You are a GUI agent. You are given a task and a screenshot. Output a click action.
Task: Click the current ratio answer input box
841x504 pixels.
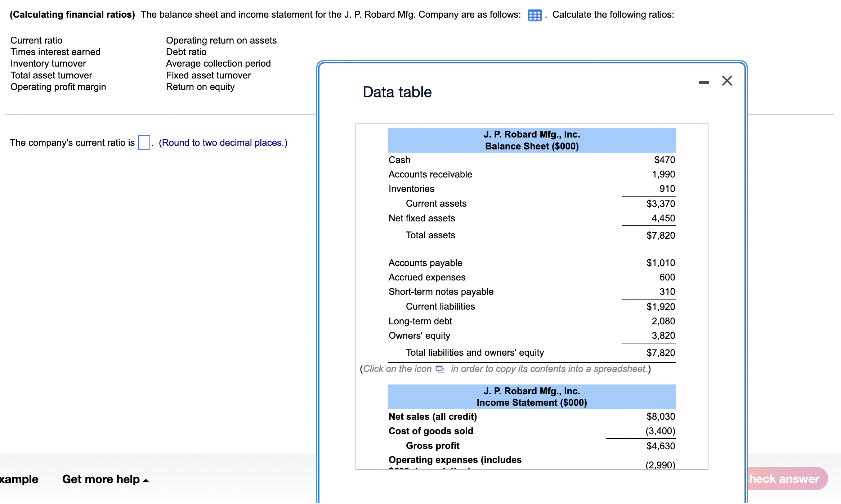coord(143,143)
